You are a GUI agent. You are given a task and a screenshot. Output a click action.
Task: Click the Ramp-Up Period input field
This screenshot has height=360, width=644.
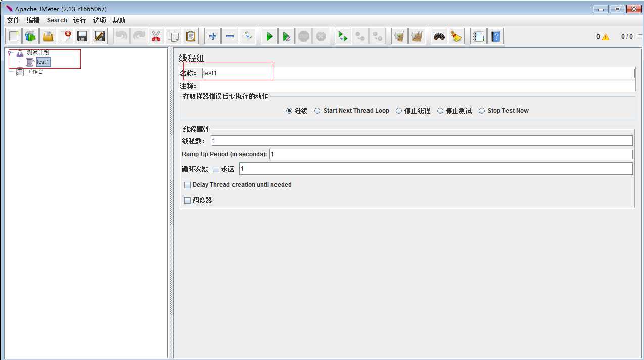pos(451,154)
